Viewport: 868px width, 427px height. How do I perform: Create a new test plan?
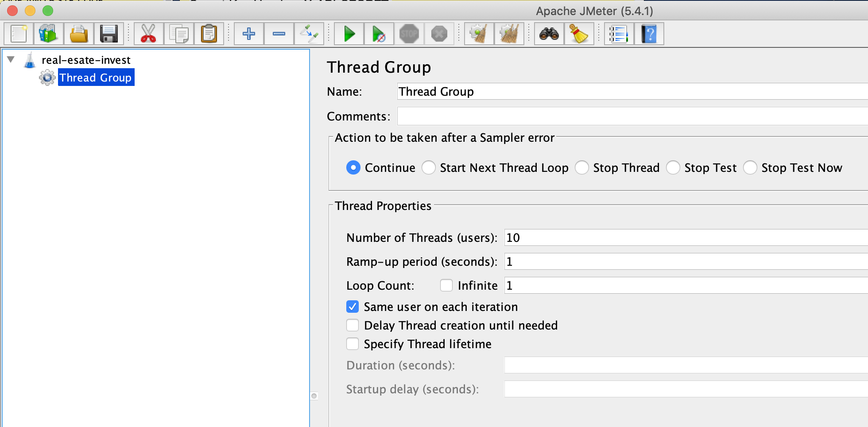coord(19,34)
